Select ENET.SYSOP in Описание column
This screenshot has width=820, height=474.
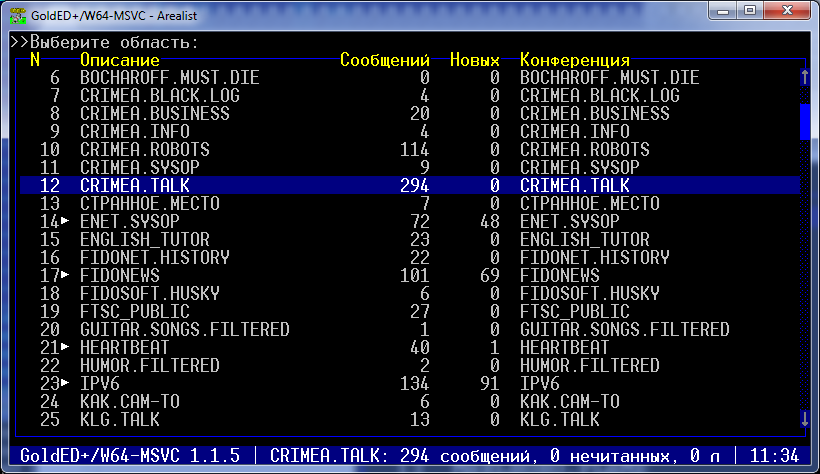click(x=130, y=221)
